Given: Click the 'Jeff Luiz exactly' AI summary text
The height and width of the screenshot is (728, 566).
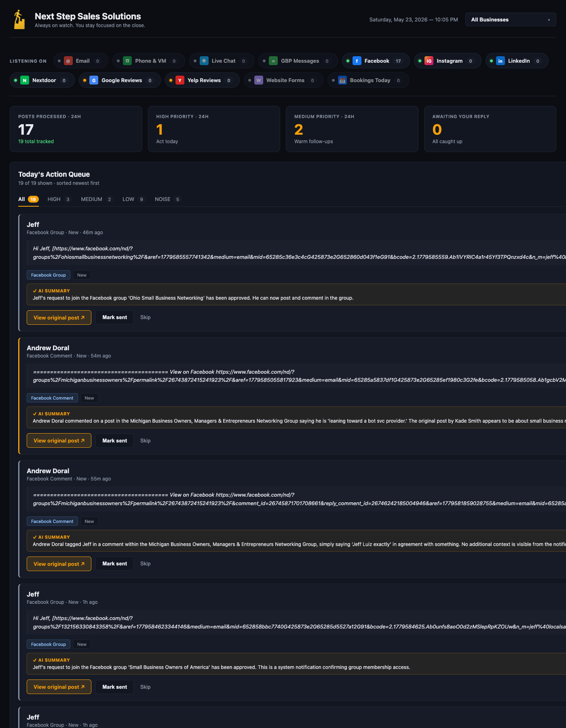Looking at the screenshot, I should coord(299,544).
